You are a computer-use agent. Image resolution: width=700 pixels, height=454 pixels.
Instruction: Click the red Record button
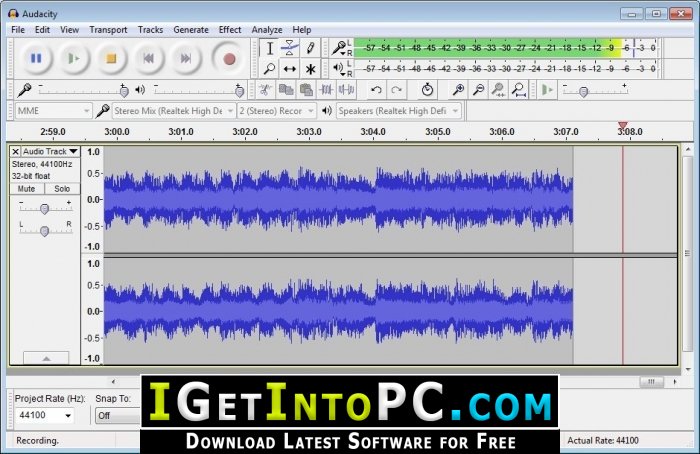229,58
